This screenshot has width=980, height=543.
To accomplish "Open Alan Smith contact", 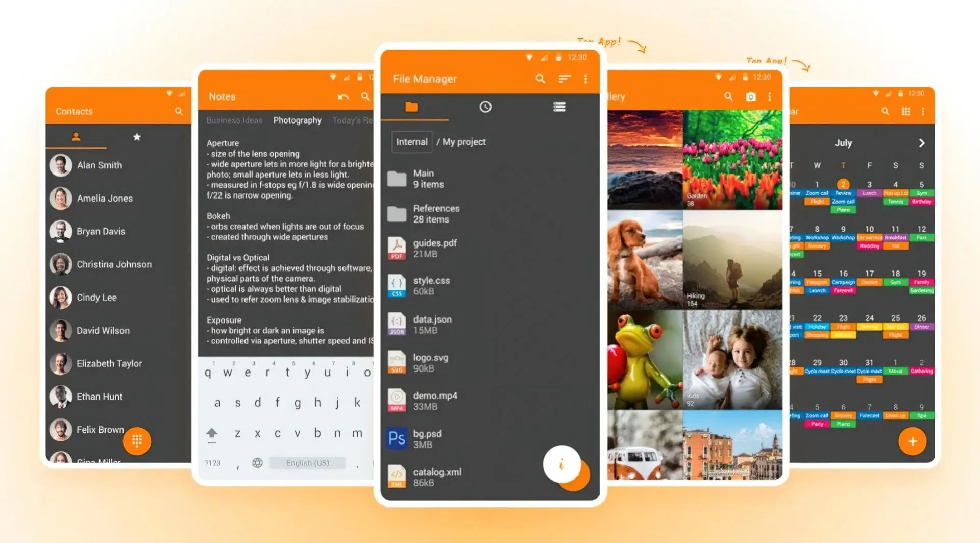I will [118, 165].
